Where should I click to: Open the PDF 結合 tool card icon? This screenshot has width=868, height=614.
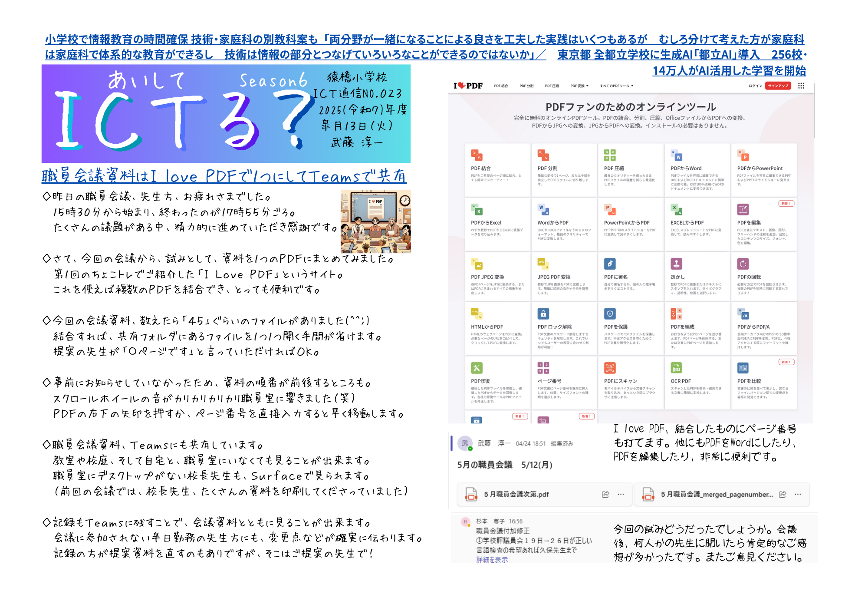[477, 155]
